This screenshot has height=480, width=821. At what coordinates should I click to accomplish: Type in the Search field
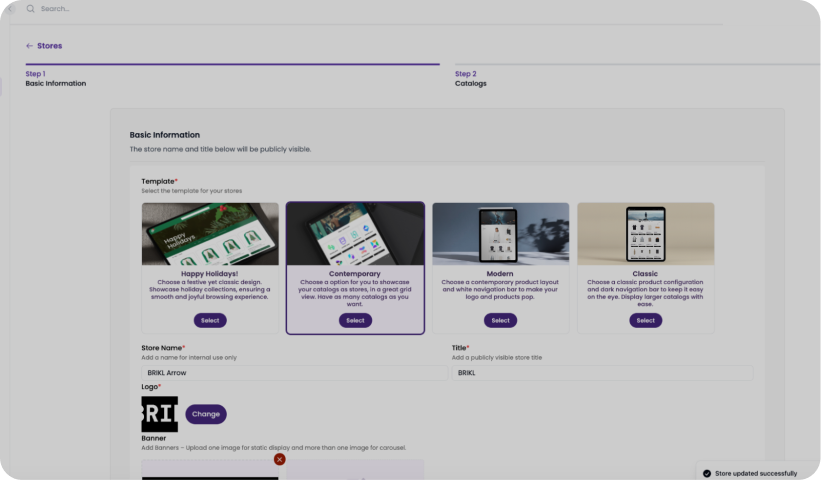pyautogui.click(x=200, y=9)
